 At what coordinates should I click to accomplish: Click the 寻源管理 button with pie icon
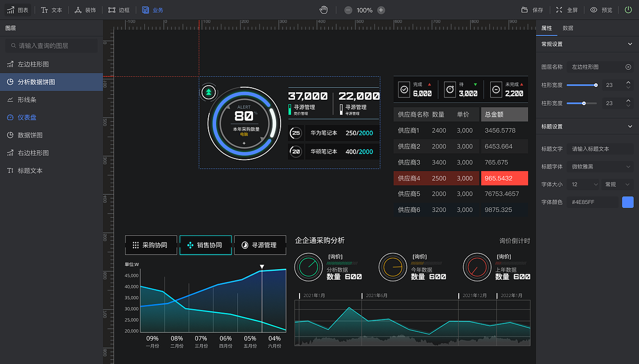pos(260,245)
